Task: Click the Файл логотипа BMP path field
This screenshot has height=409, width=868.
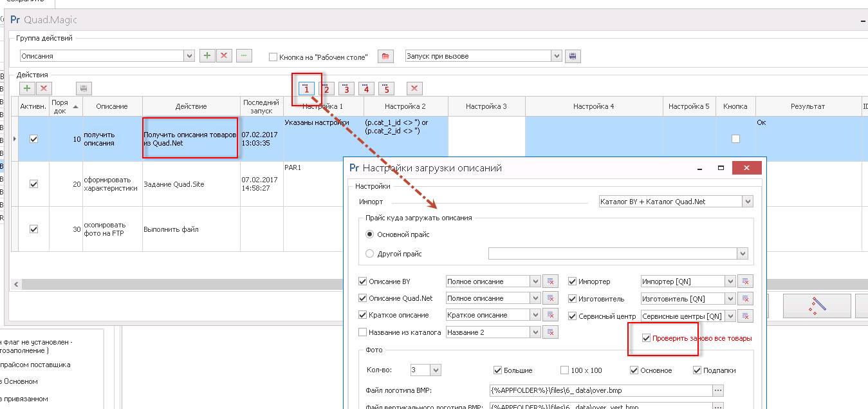Action: (600, 390)
